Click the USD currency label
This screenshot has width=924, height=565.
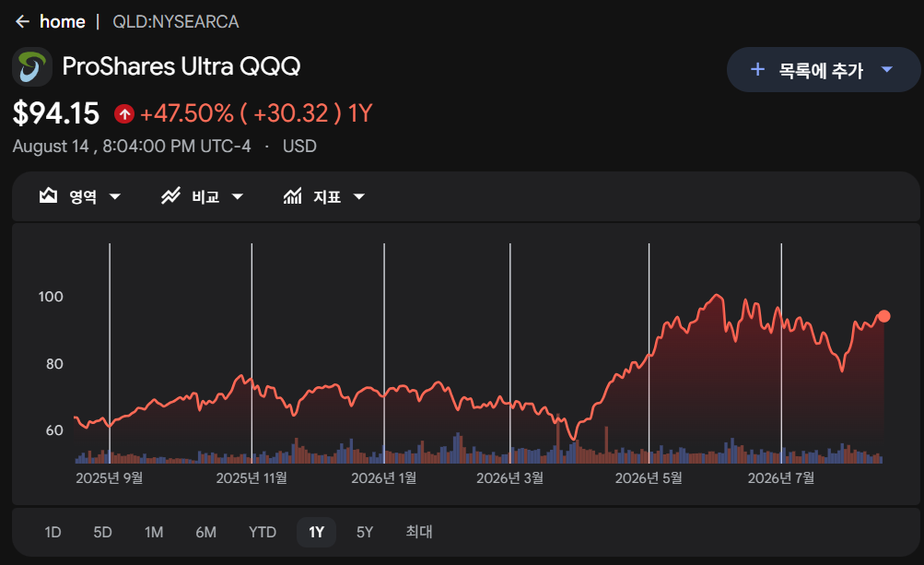(299, 147)
